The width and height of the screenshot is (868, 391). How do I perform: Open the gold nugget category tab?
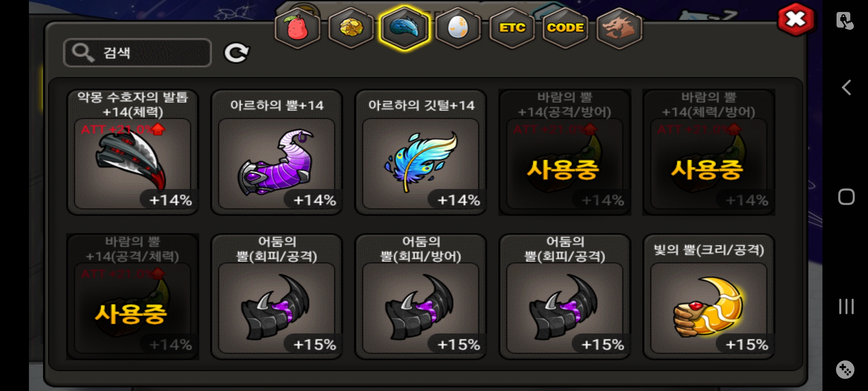click(x=351, y=28)
